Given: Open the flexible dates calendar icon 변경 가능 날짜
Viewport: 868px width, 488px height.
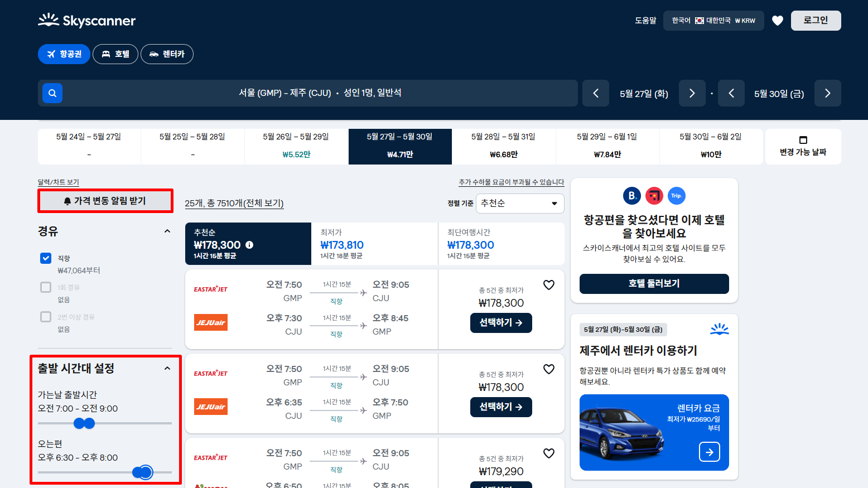Looking at the screenshot, I should point(803,140).
